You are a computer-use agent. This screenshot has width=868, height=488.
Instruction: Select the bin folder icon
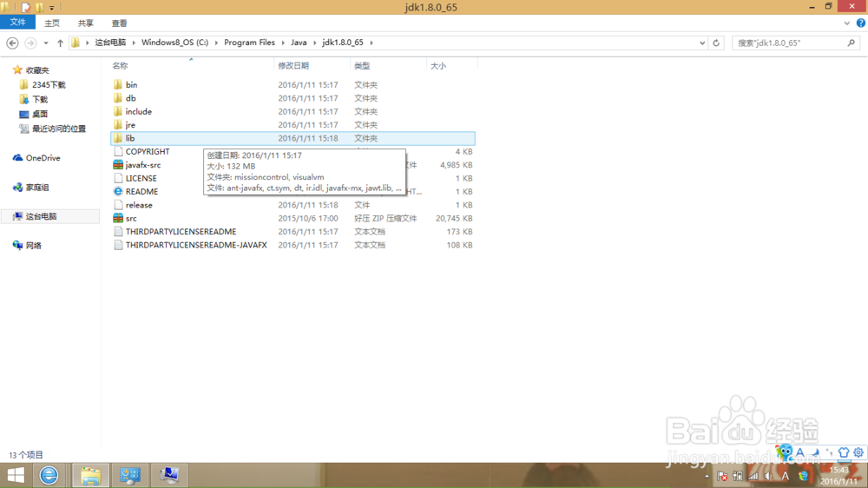pos(118,85)
